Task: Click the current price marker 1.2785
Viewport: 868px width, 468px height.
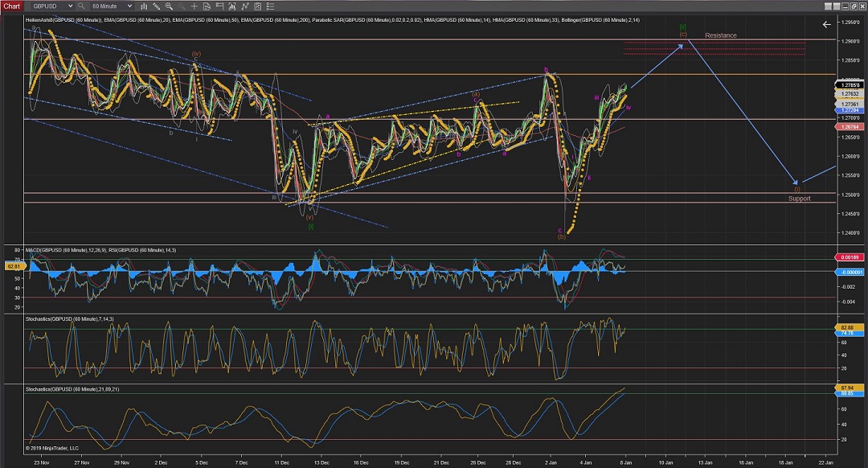Action: (x=850, y=84)
